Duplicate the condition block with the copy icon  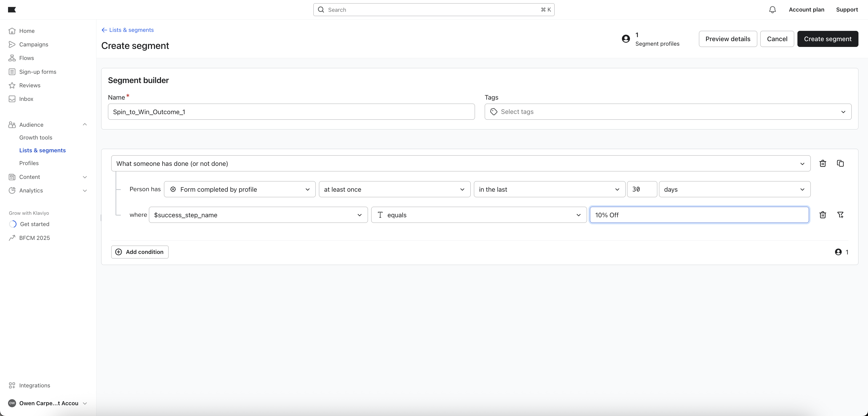click(x=840, y=163)
